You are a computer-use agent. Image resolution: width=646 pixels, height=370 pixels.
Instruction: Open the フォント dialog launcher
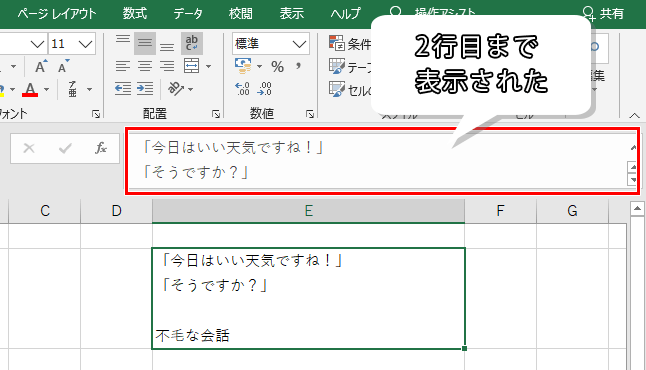pos(96,114)
